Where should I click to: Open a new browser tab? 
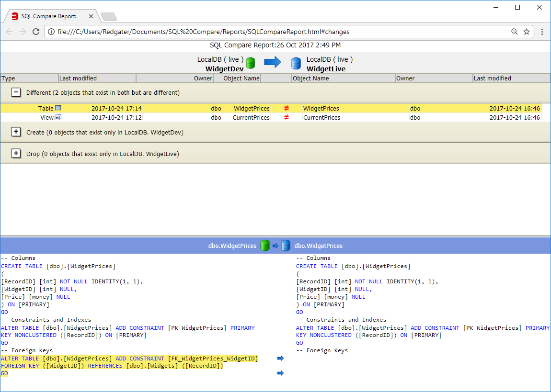(x=109, y=16)
